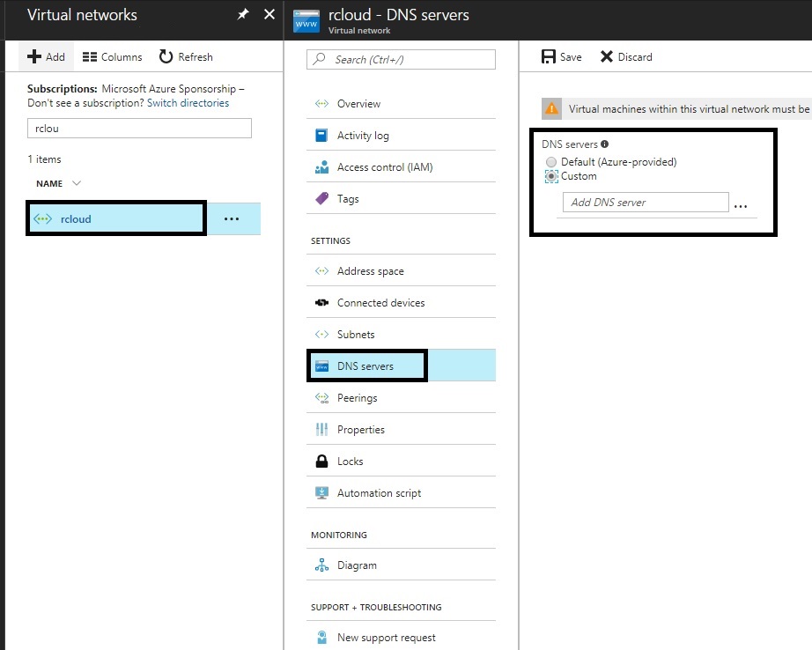The height and width of the screenshot is (650, 812).
Task: Click Save to apply DNS changes
Action: point(560,56)
